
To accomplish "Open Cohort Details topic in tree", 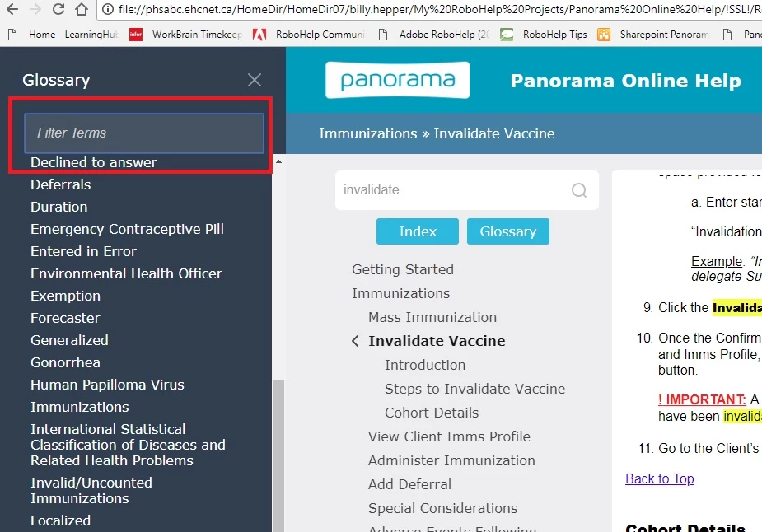I will (x=432, y=413).
